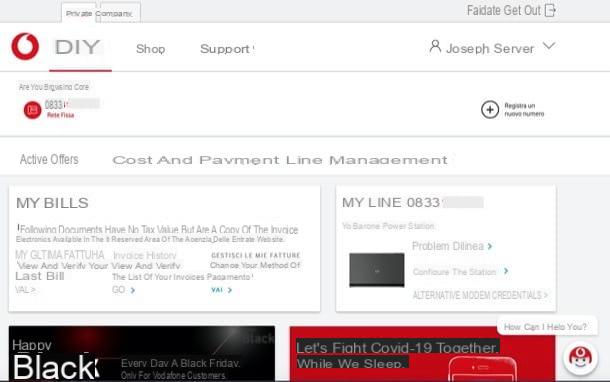
Task: Click the VAI link under Gestisci le mie fatture
Action: pos(221,290)
